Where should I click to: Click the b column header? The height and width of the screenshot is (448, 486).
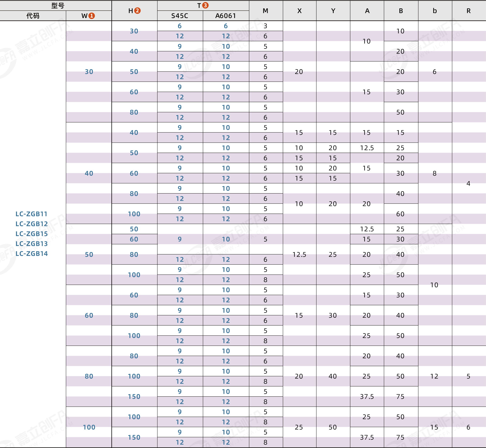point(435,11)
